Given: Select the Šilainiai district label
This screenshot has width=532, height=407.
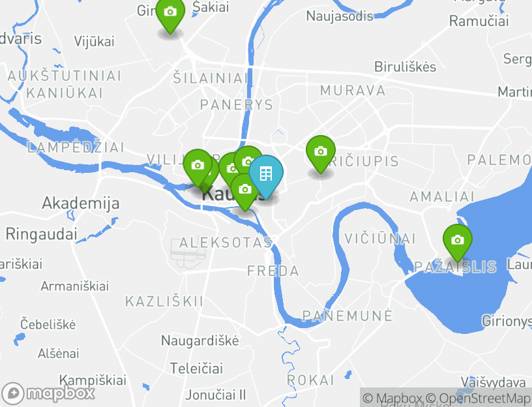Looking at the screenshot, I should 211,78.
